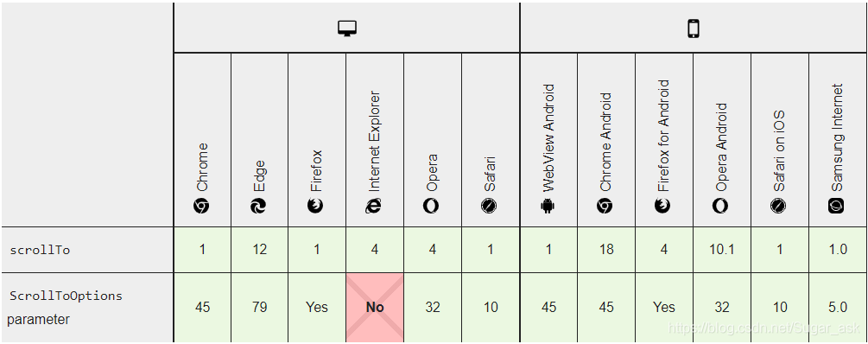Screen dimensions: 868x344
Task: Click the desktop monitor icon header
Action: coord(347,29)
